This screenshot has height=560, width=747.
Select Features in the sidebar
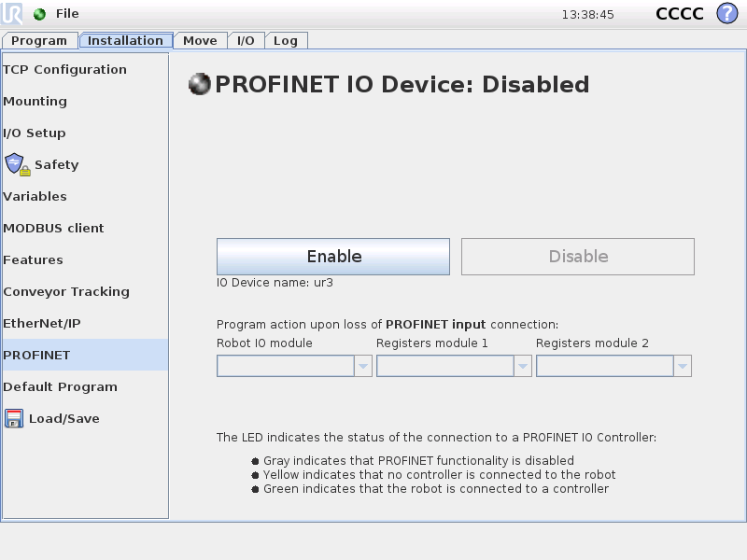85,260
